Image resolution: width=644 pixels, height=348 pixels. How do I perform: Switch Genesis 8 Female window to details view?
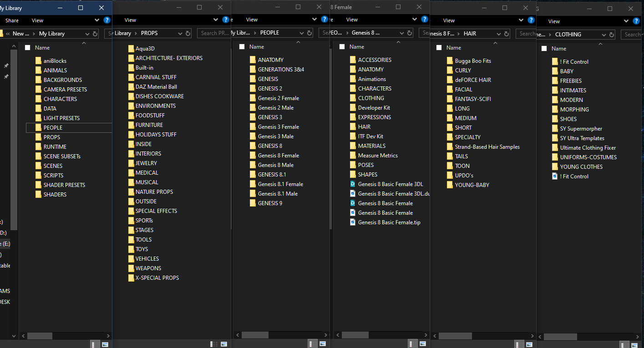[x=413, y=344]
